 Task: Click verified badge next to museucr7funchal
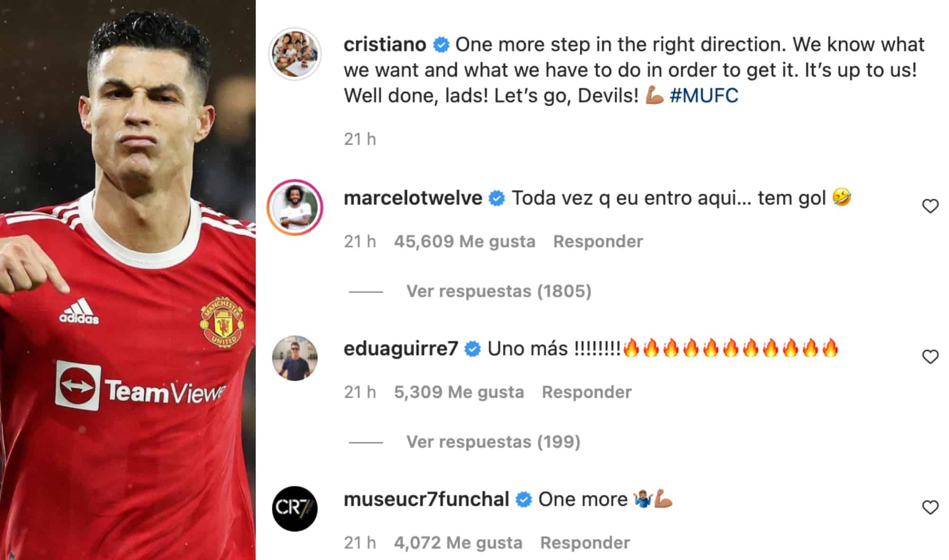pos(523,500)
